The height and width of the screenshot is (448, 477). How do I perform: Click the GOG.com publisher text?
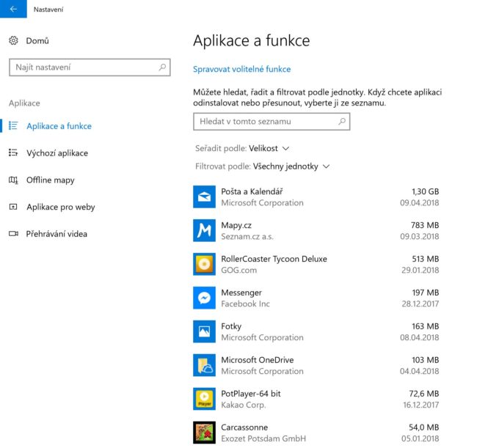pos(238,271)
